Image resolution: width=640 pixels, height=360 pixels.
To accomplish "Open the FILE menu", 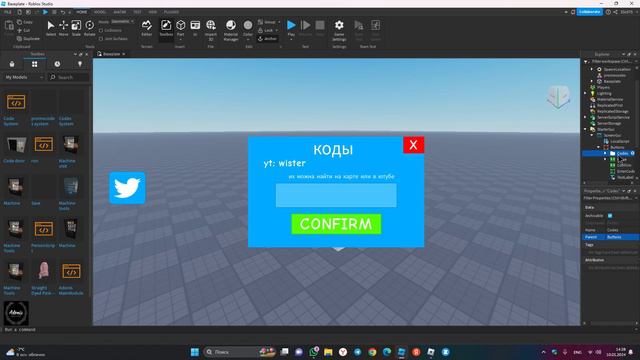I will point(7,12).
